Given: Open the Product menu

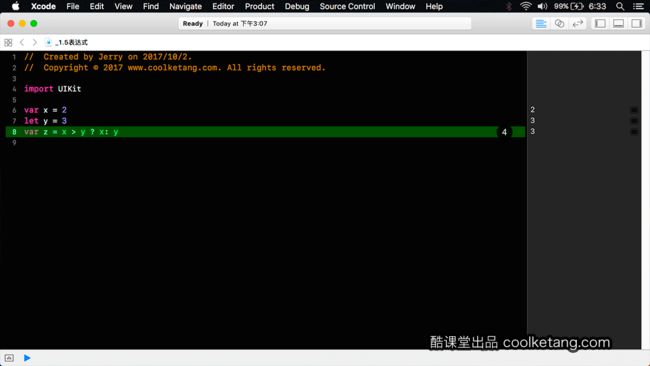Looking at the screenshot, I should 259,6.
